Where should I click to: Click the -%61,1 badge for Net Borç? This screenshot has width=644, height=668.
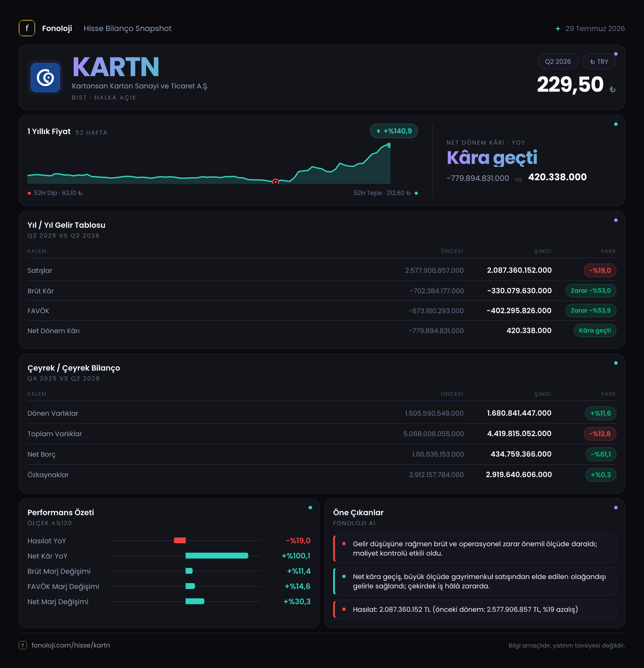coord(601,454)
